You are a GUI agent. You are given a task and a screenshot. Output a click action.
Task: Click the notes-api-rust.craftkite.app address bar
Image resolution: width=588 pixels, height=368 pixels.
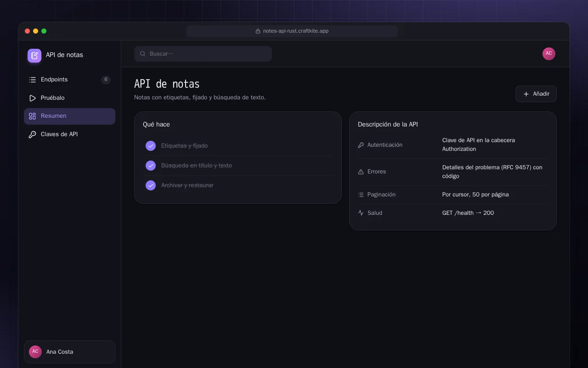[292, 31]
